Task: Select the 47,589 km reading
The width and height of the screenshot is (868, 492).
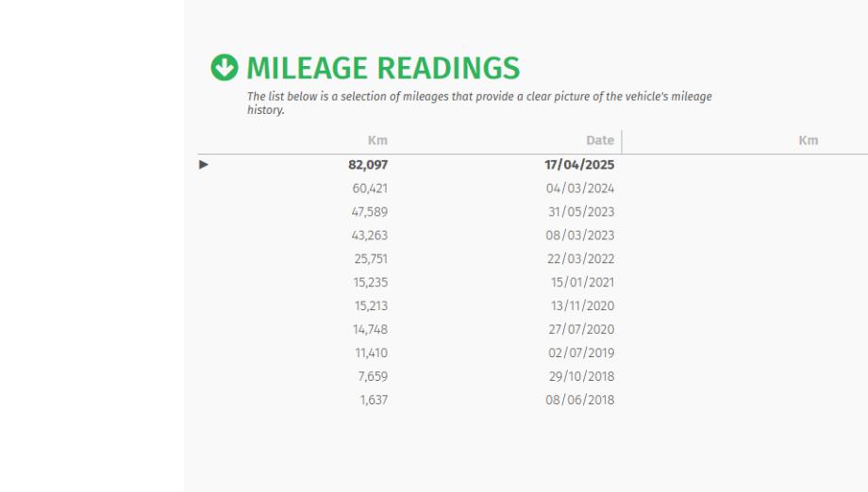Action: click(369, 212)
